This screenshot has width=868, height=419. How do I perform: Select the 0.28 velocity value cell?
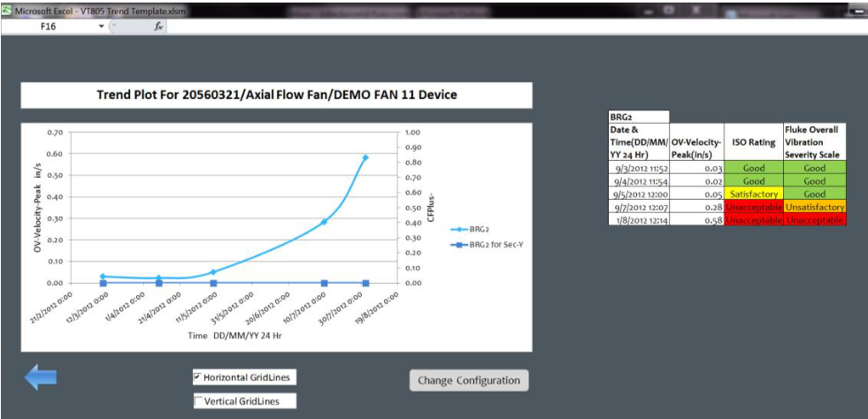pos(697,207)
